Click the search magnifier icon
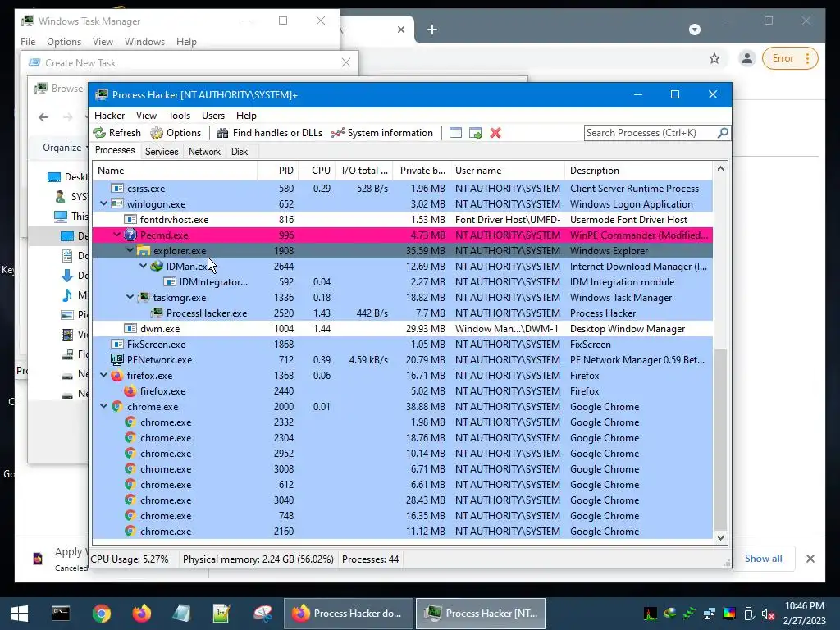The image size is (840, 630). point(723,132)
